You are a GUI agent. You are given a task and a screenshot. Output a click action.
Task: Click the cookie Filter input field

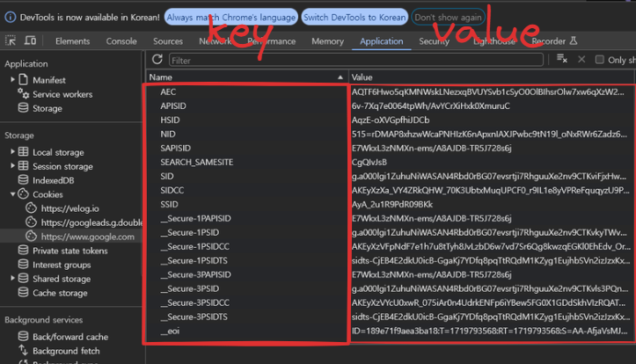click(355, 60)
